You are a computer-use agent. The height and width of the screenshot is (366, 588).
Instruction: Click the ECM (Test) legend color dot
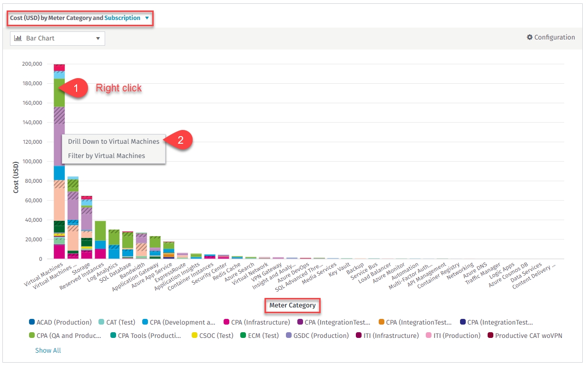(x=244, y=336)
